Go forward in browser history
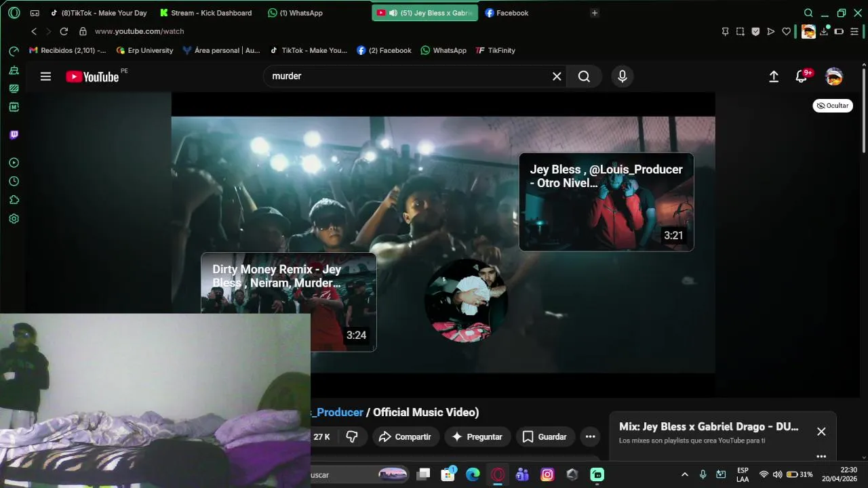This screenshot has height=488, width=868. [48, 31]
